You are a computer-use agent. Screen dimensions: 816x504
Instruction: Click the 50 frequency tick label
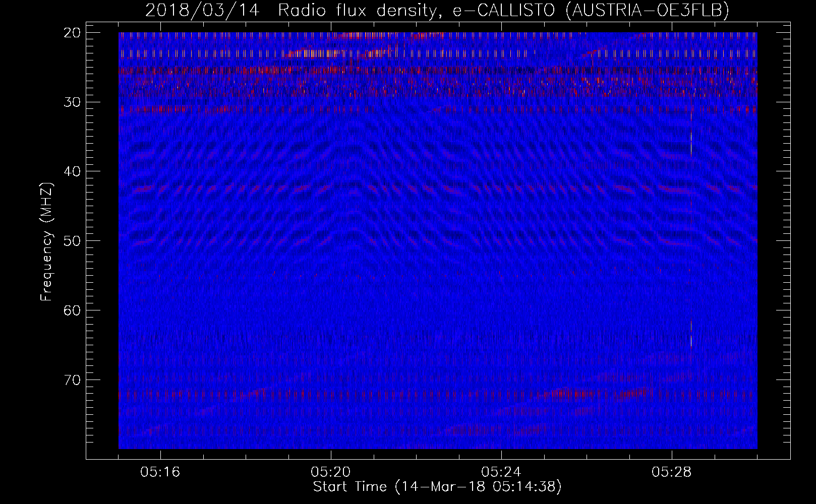pos(73,240)
